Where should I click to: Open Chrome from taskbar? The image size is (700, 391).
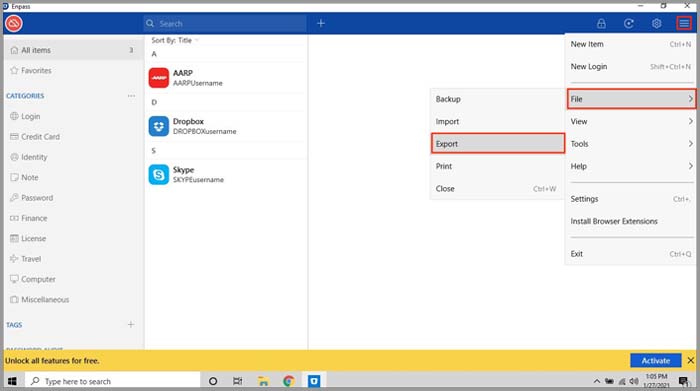tap(288, 381)
